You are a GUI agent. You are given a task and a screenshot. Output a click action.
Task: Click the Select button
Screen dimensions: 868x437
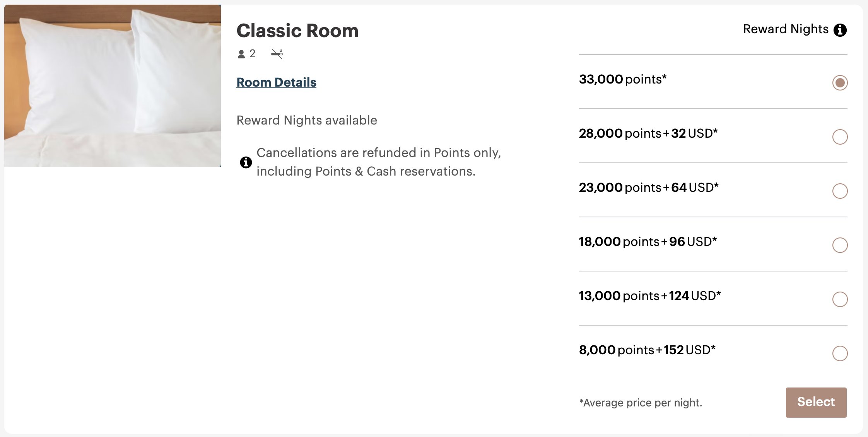click(816, 402)
